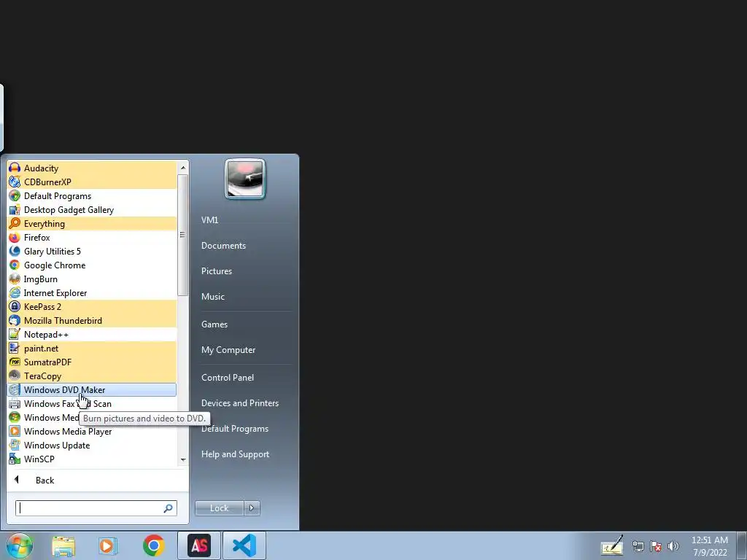Click the Windows Media Center icon

pyautogui.click(x=15, y=417)
